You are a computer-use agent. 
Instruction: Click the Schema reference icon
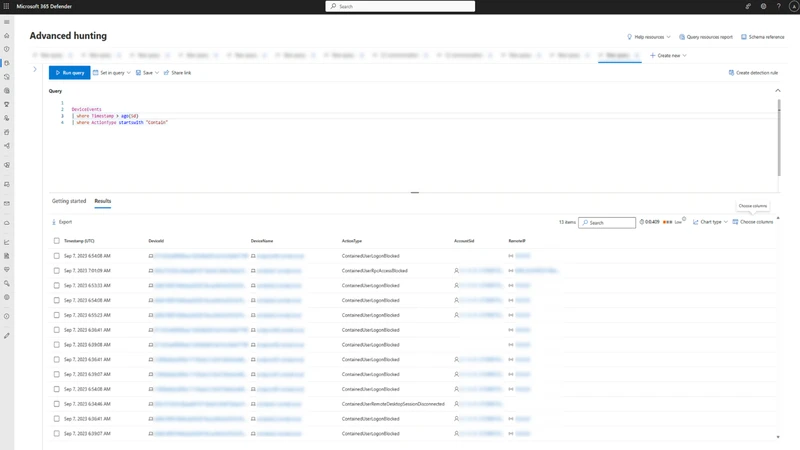[x=744, y=37]
